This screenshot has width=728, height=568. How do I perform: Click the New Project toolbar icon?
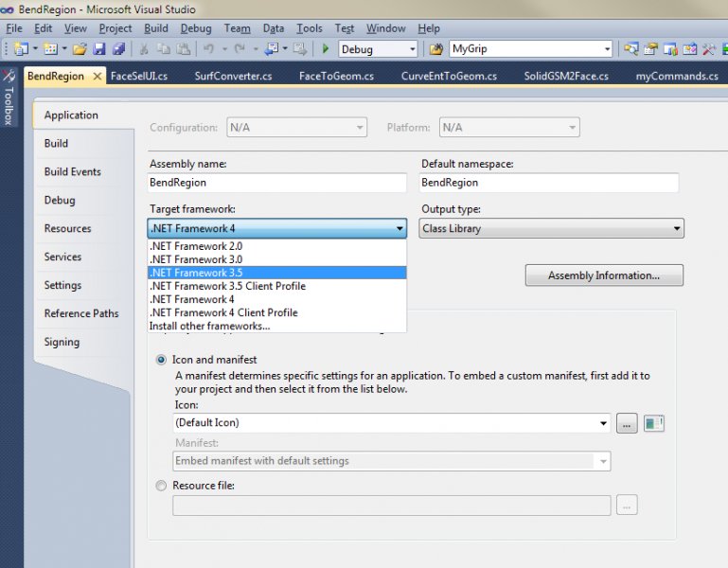tap(20, 49)
